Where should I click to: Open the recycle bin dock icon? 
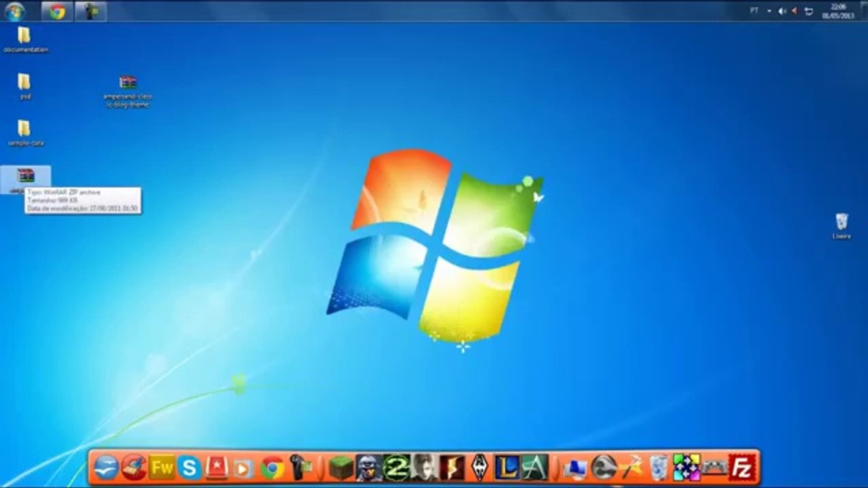pos(659,467)
